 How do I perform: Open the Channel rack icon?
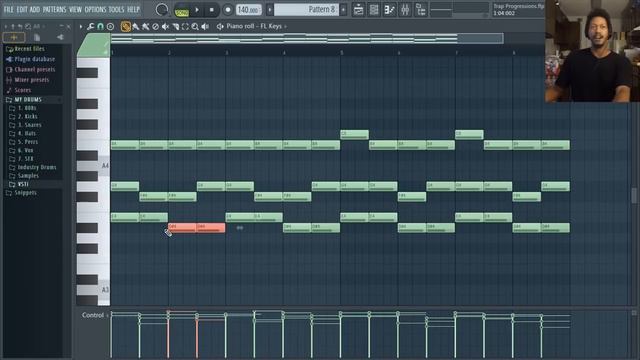(374, 9)
